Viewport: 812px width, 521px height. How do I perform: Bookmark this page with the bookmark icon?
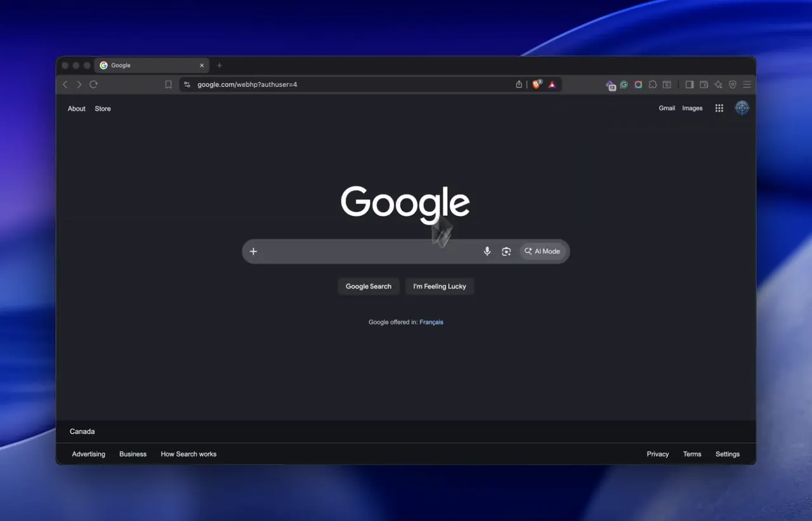click(168, 84)
